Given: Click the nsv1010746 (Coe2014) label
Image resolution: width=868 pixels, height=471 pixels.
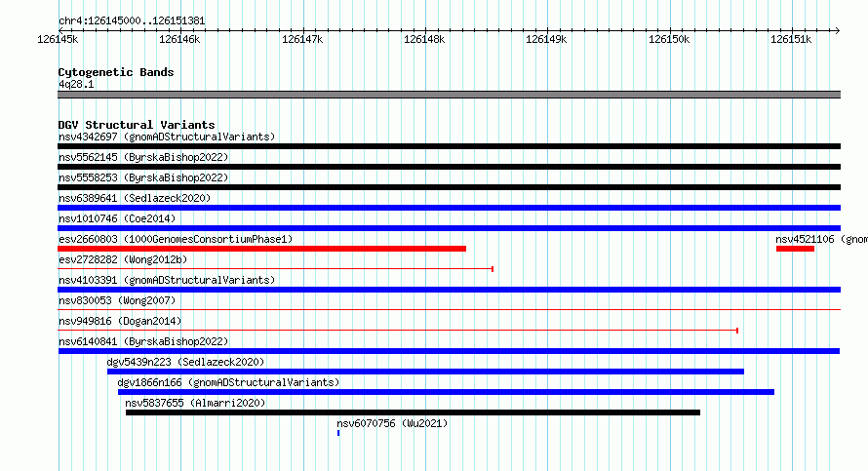Looking at the screenshot, I should (x=117, y=218).
